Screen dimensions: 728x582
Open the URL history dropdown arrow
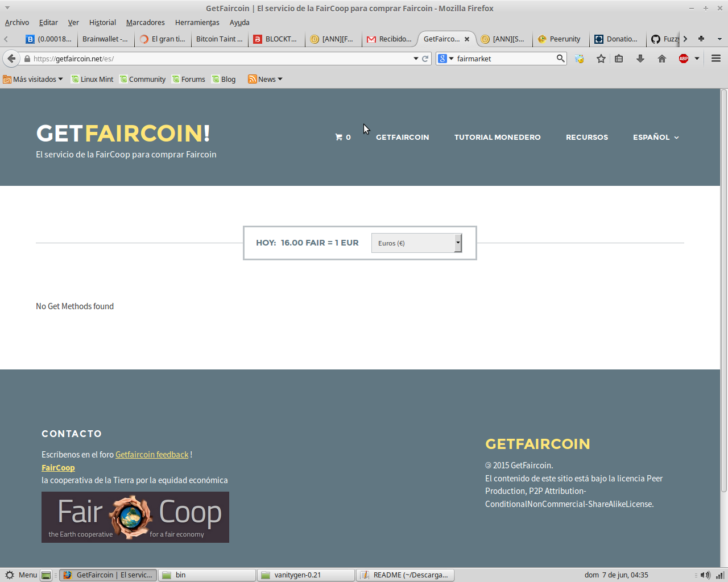(x=416, y=59)
